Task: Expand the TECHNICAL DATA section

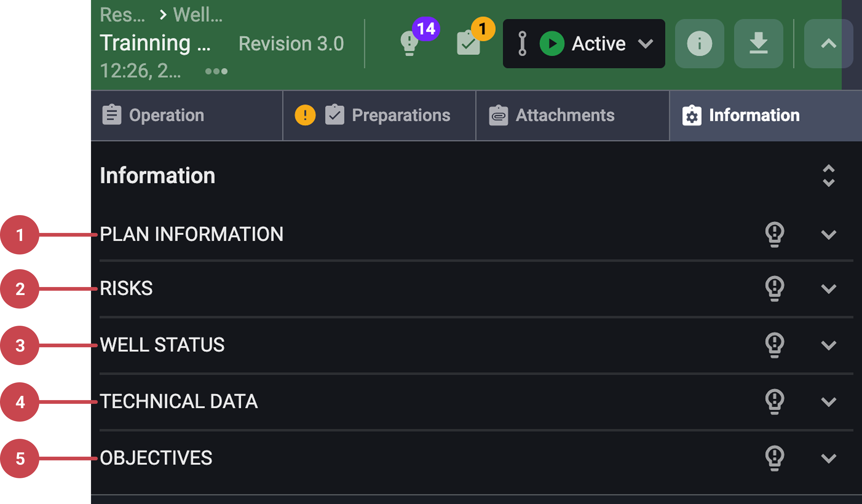Action: coord(828,401)
